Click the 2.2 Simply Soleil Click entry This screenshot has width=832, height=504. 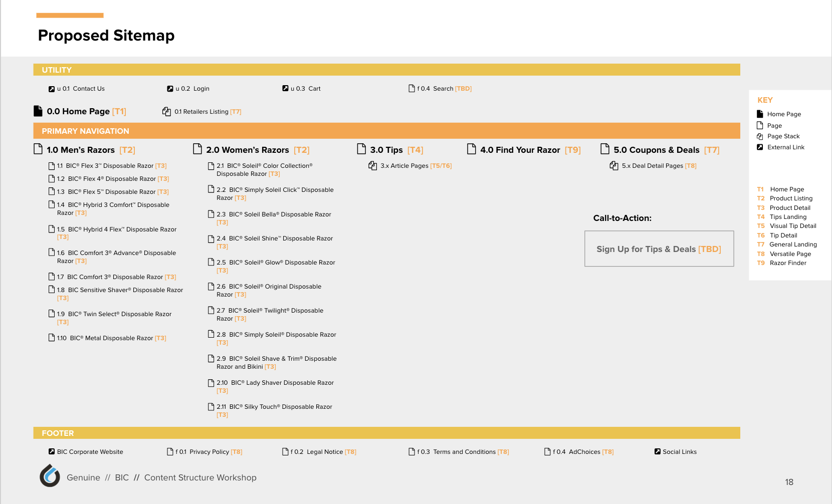[275, 194]
